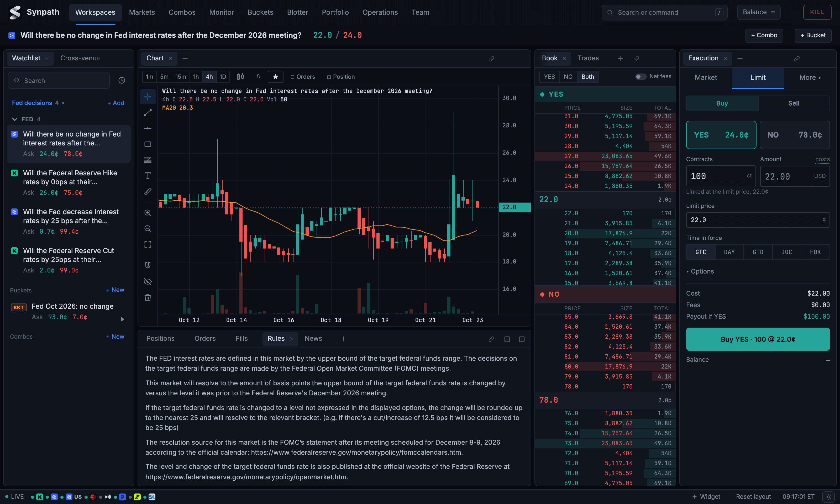Click the Synpath logo
This screenshot has width=840, height=504.
click(x=15, y=12)
